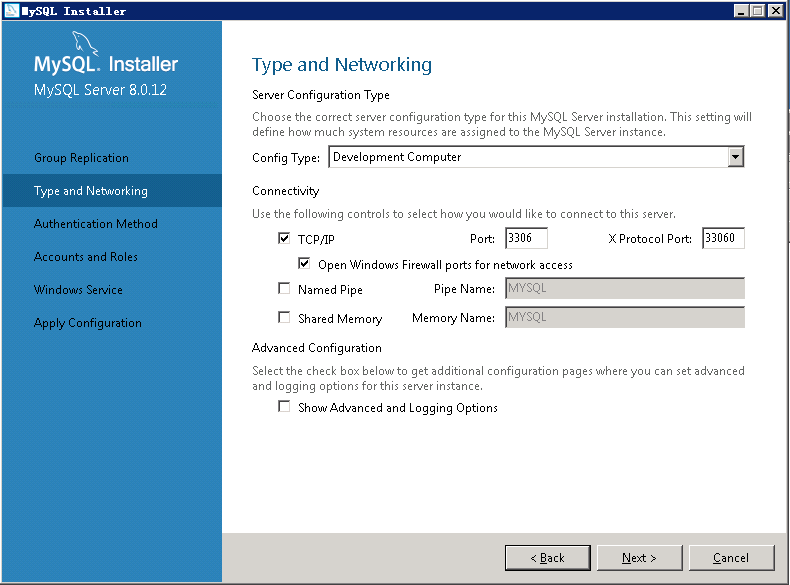790x585 pixels.
Task: Select the Development Computer combo box
Action: tap(536, 157)
